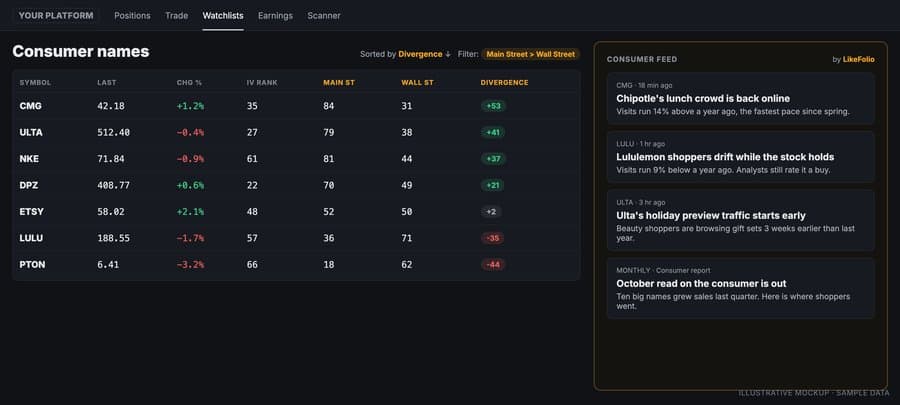Open the Positions tab

[132, 15]
